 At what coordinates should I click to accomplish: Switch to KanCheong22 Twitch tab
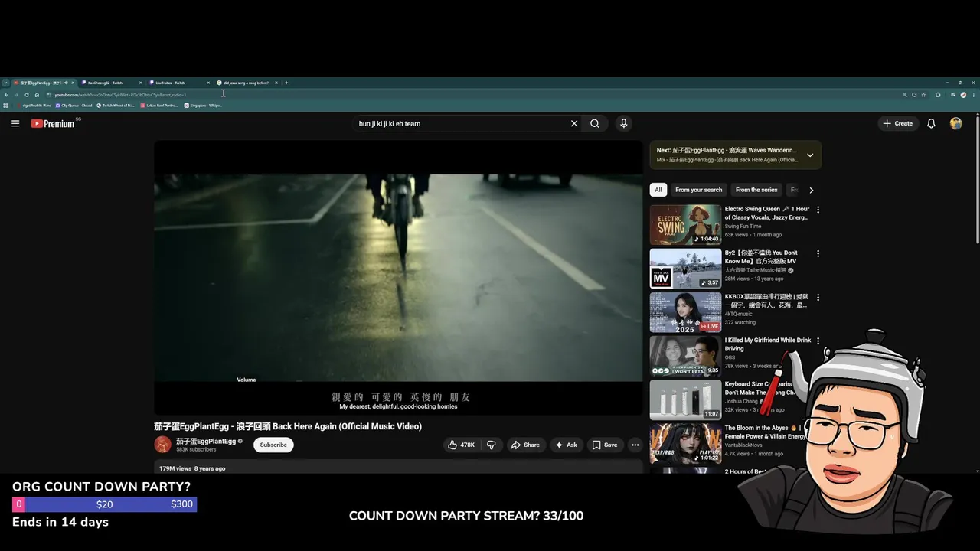tap(110, 83)
